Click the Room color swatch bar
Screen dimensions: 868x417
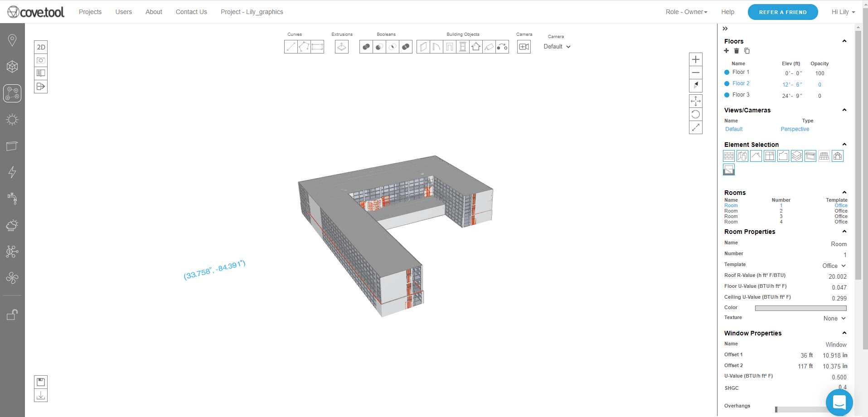pos(800,308)
